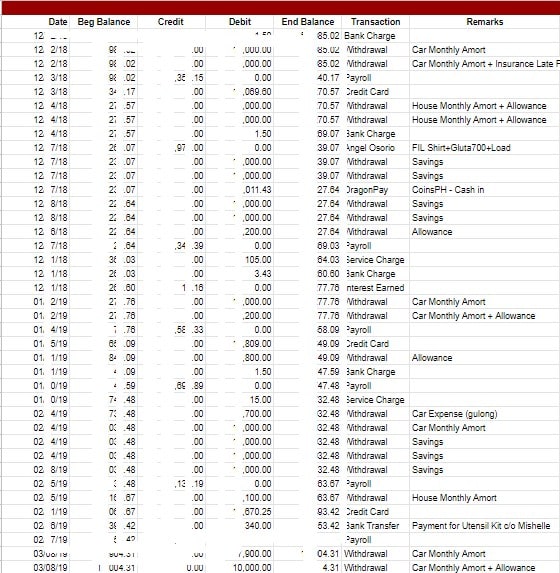The height and width of the screenshot is (573, 560).
Task: Click the Payroll cell with end balance 40.17
Action: click(x=375, y=78)
